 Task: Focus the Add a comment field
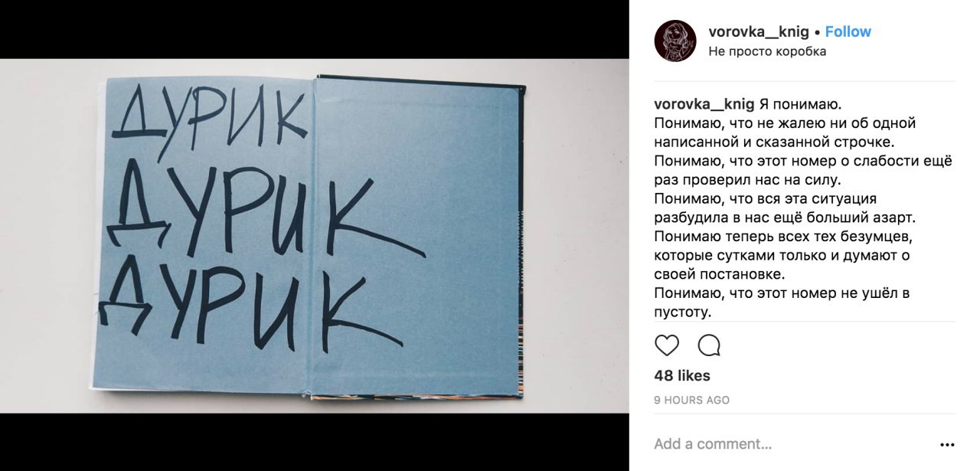(x=789, y=444)
